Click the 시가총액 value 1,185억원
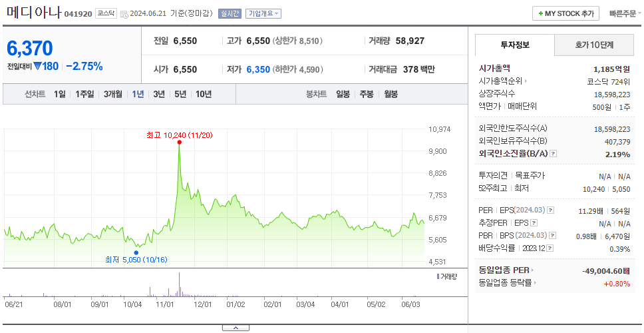The height and width of the screenshot is (333, 644). pos(611,69)
